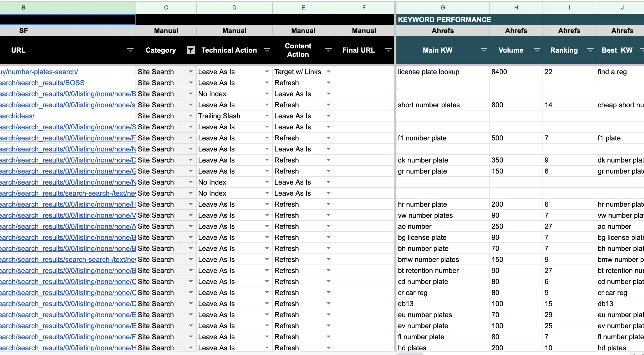Screen dimensions: 644x355
Task: Open the Technical Action filter icon
Action: (267, 50)
